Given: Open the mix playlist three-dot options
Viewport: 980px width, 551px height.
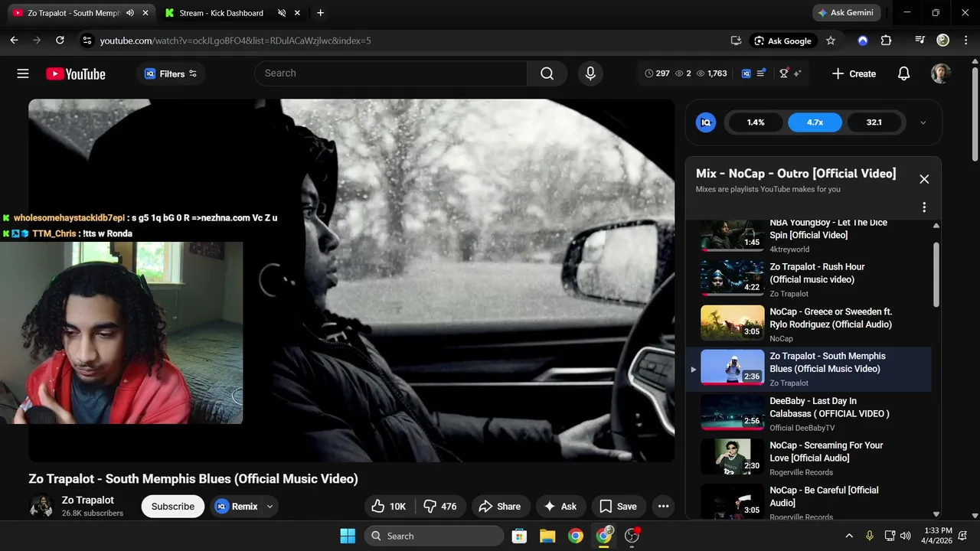Looking at the screenshot, I should click(x=924, y=207).
